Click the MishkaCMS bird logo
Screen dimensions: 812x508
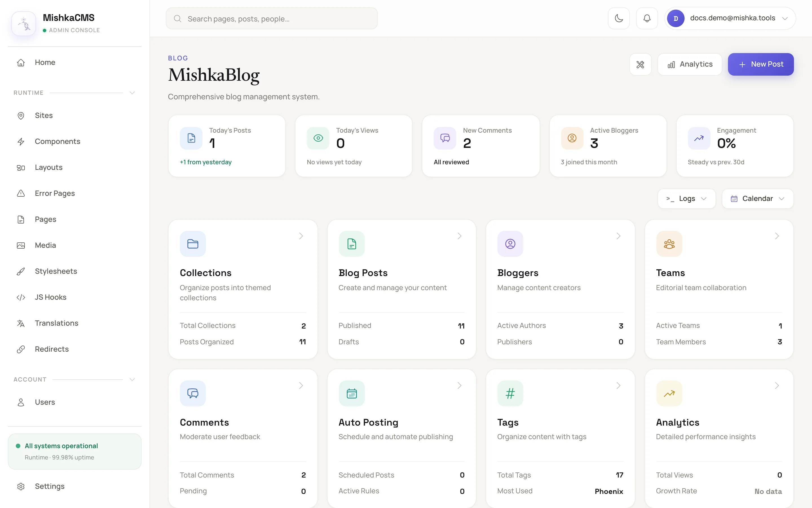(24, 24)
